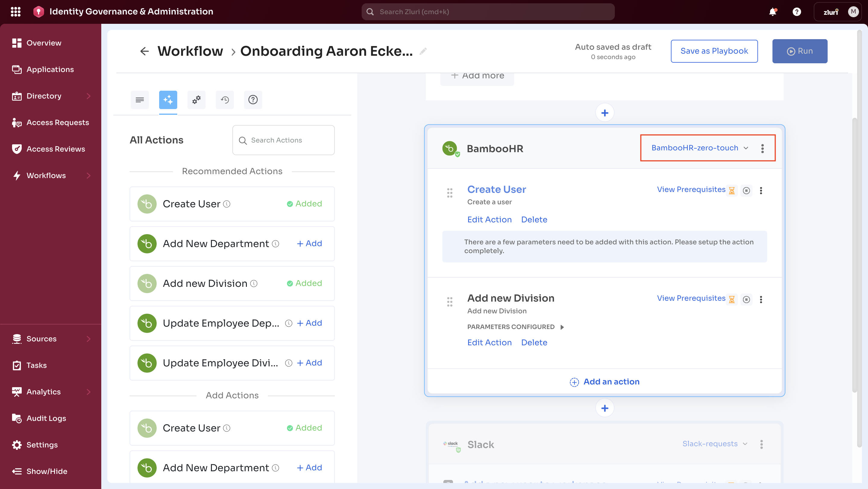Open three-dot menu for Create User action
The width and height of the screenshot is (868, 489).
[x=761, y=191]
